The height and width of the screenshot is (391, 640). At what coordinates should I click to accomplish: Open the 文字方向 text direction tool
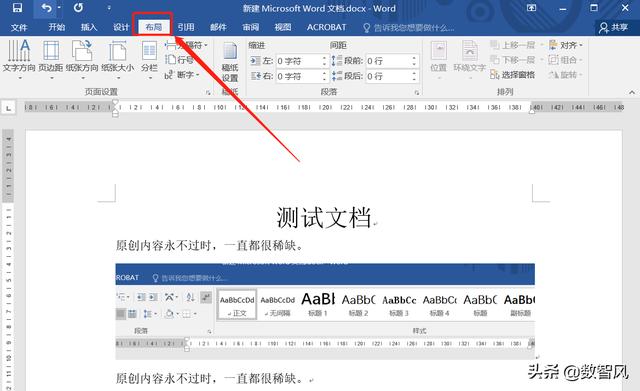[x=19, y=58]
